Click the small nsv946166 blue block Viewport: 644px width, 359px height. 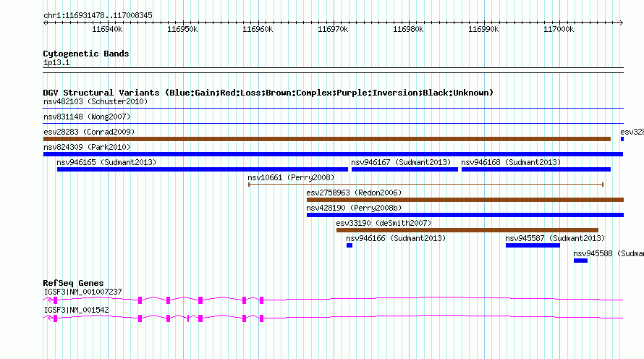click(349, 245)
